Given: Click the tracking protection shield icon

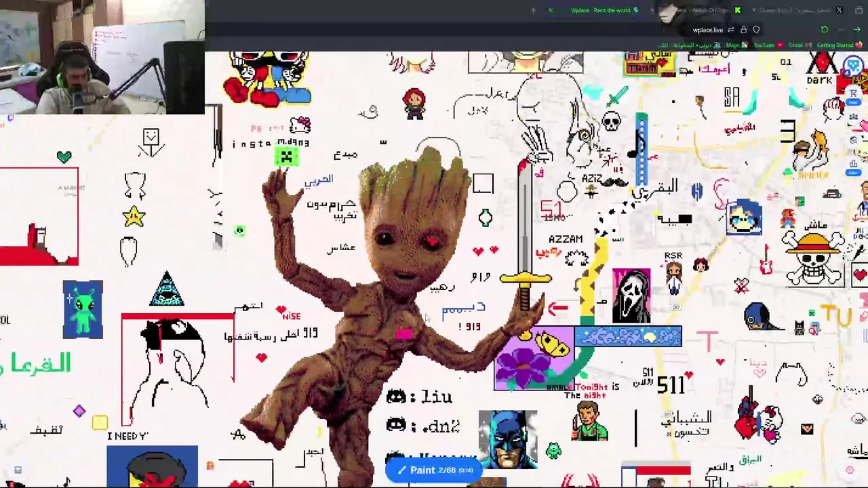Looking at the screenshot, I should pos(756,30).
